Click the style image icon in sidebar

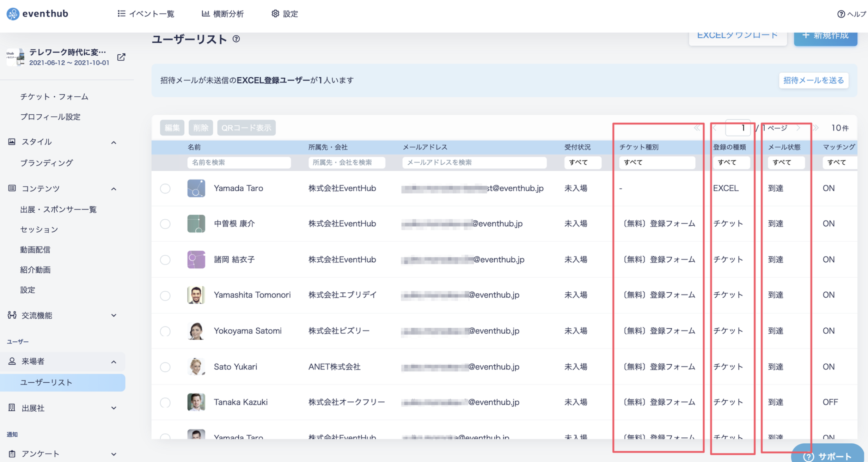[x=12, y=141]
